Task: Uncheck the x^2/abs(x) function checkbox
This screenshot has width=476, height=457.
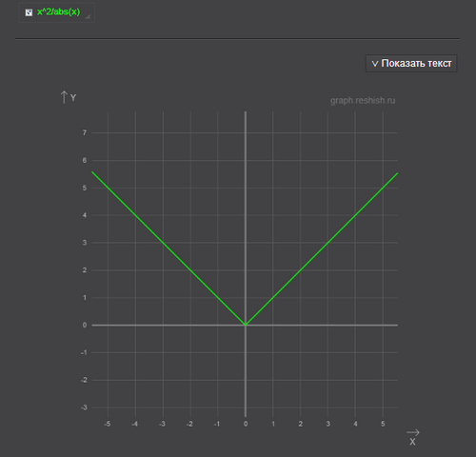Action: 29,12
